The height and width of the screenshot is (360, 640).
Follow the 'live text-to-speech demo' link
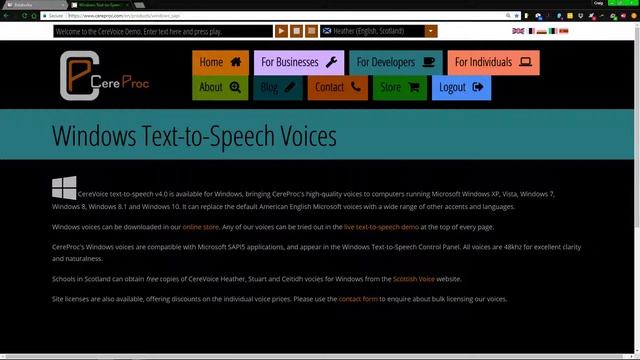381,227
